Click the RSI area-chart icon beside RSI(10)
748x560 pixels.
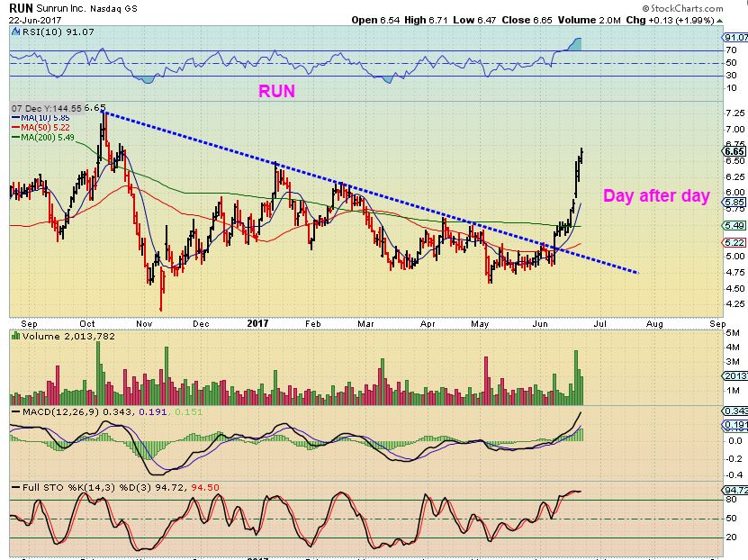click(14, 32)
